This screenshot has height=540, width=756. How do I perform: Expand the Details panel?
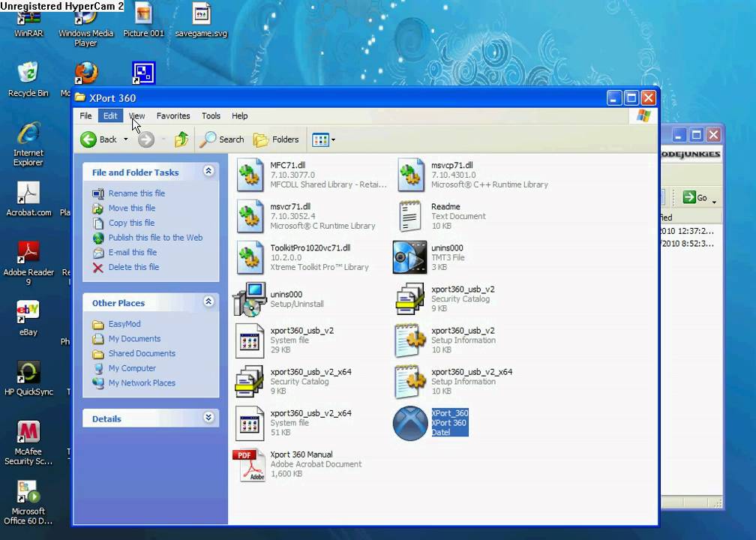[x=208, y=418]
